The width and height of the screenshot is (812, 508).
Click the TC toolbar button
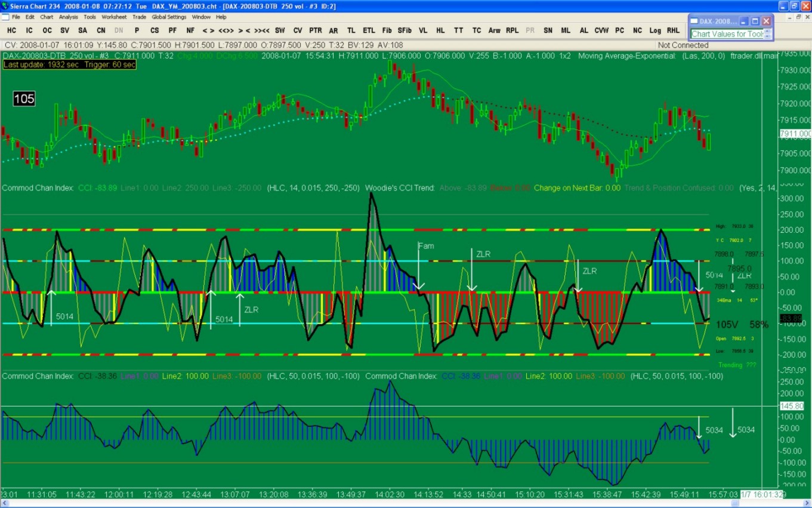pyautogui.click(x=477, y=30)
